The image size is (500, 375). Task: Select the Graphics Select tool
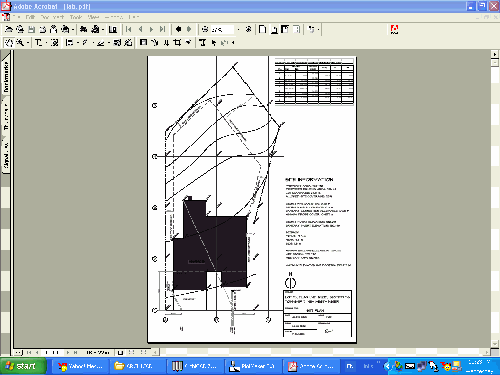tap(55, 43)
